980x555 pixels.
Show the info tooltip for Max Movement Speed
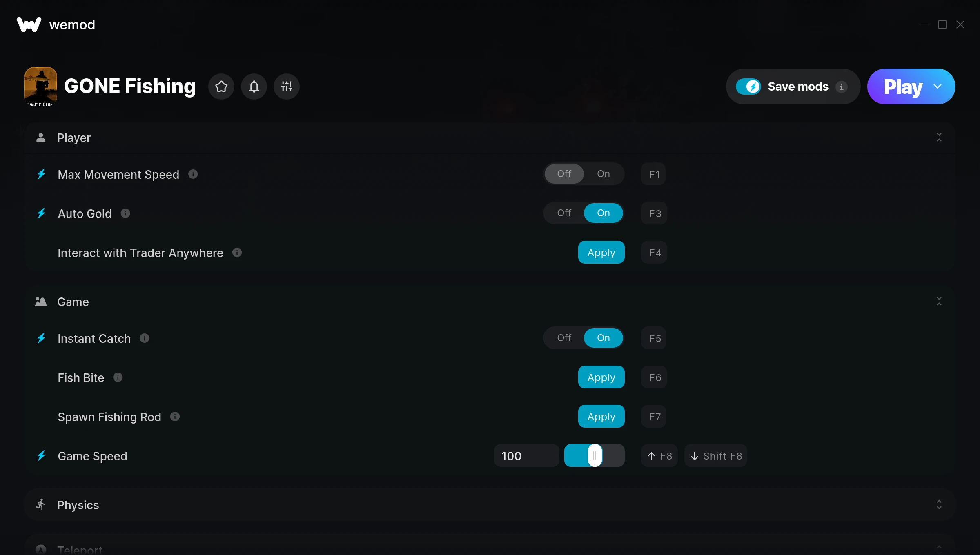coord(193,174)
